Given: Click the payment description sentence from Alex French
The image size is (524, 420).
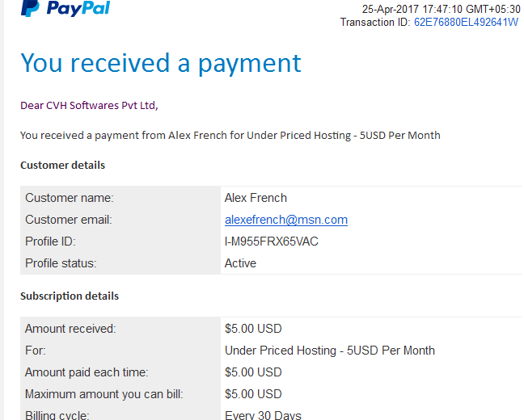Looking at the screenshot, I should pyautogui.click(x=230, y=136).
